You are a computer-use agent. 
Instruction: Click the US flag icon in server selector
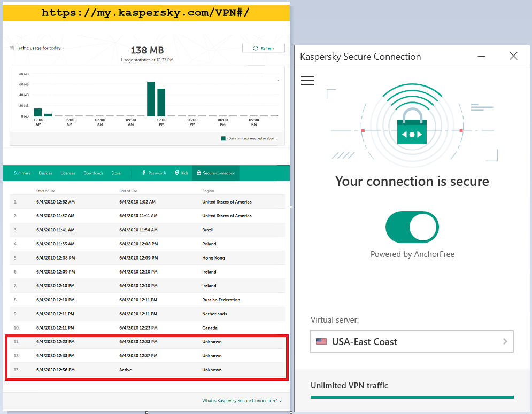[x=321, y=342]
